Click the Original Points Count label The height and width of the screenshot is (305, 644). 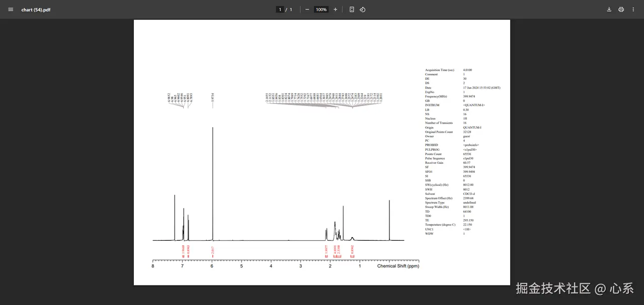click(439, 132)
